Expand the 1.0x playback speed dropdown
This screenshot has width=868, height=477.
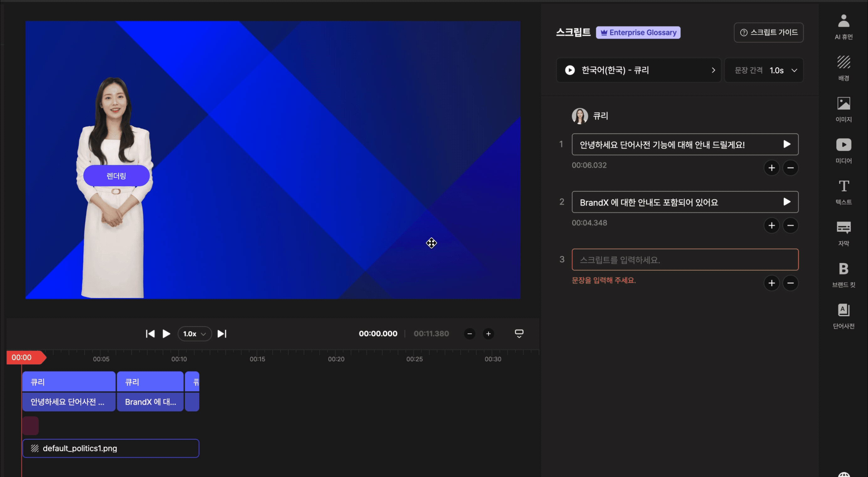(194, 333)
